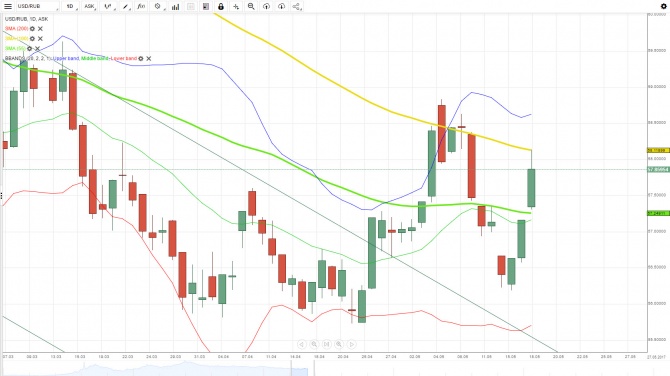The image size is (670, 376).
Task: Click the dark panel layout icon
Action: point(206,6)
